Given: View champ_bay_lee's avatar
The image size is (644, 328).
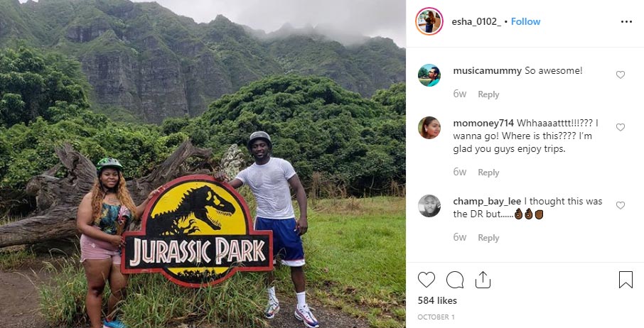Looking at the screenshot, I should 429,206.
